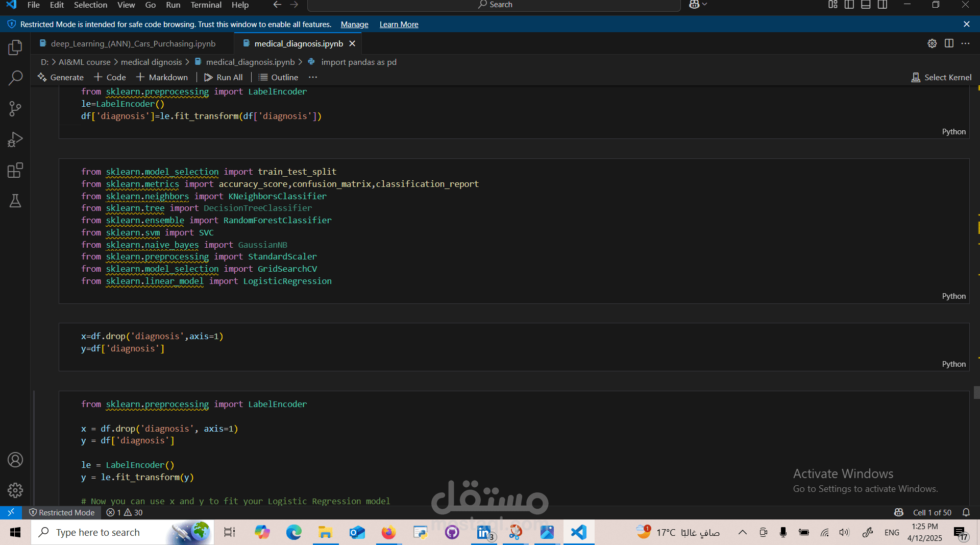Open more editor actions ellipsis at tab bar
The height and width of the screenshot is (545, 980).
point(965,43)
